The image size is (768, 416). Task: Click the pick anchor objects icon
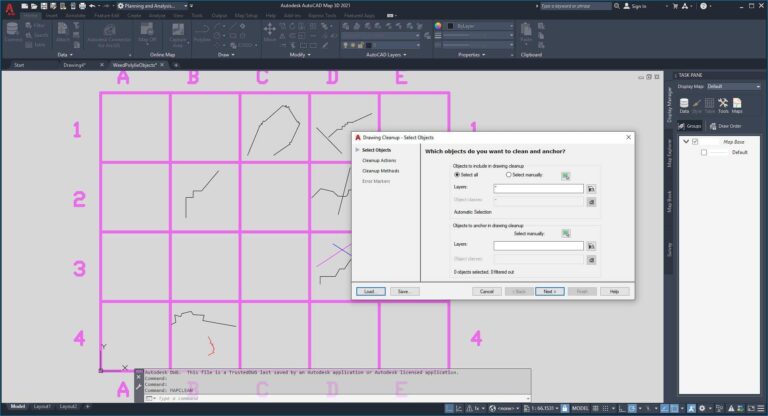pyautogui.click(x=566, y=234)
